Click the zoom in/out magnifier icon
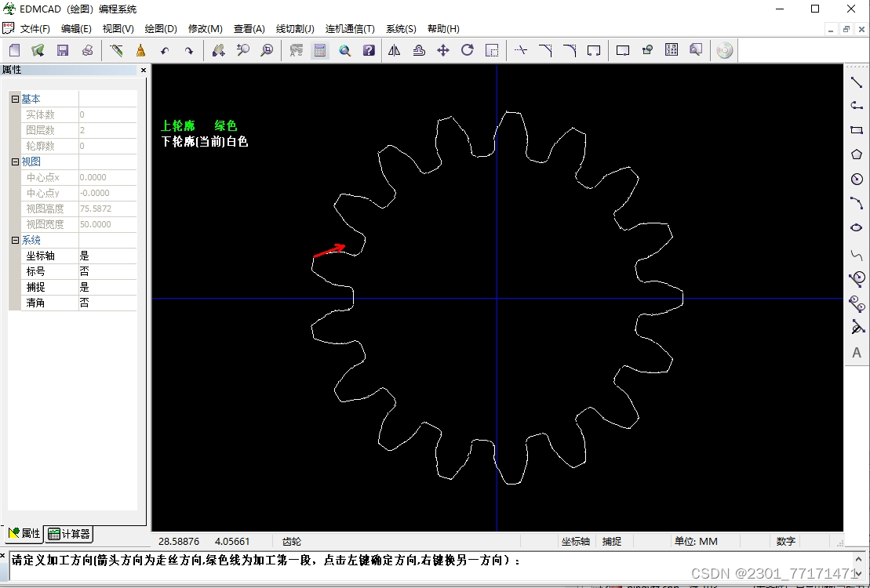Viewport: 870px width, 588px height. pyautogui.click(x=243, y=50)
